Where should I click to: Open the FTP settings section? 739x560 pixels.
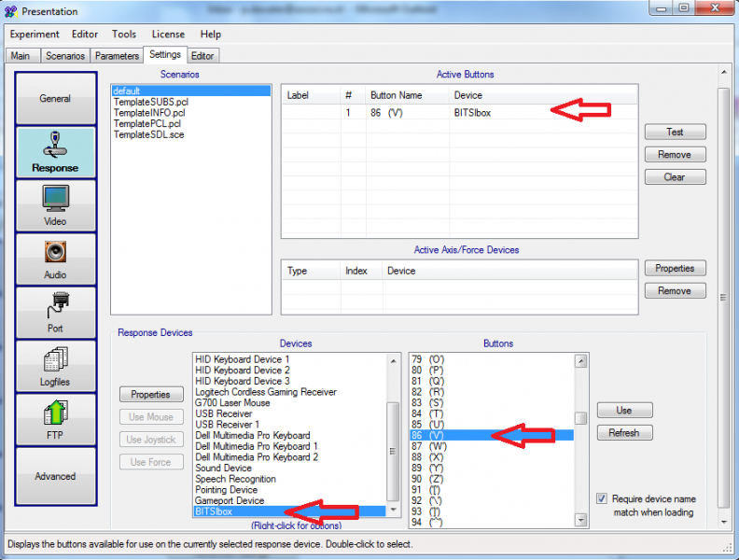click(x=55, y=419)
